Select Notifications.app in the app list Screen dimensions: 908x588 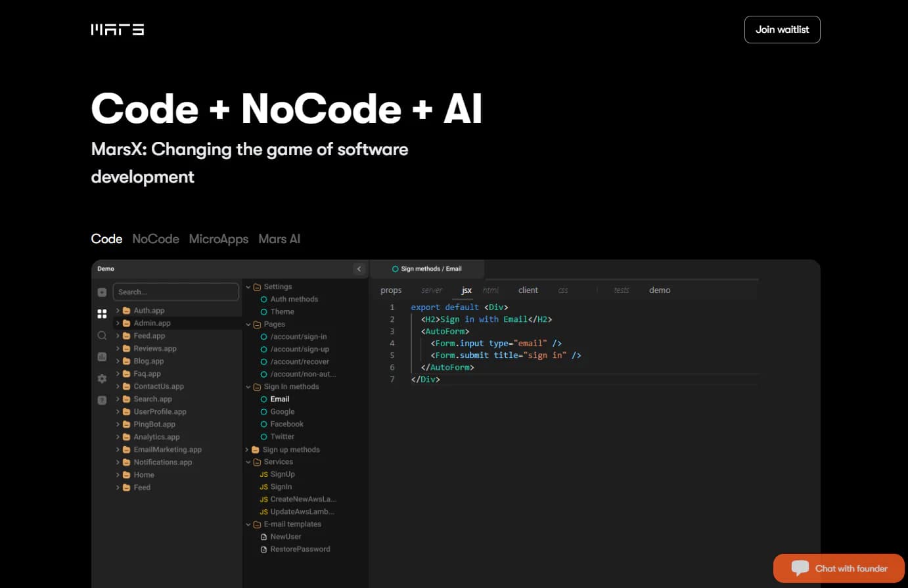163,462
